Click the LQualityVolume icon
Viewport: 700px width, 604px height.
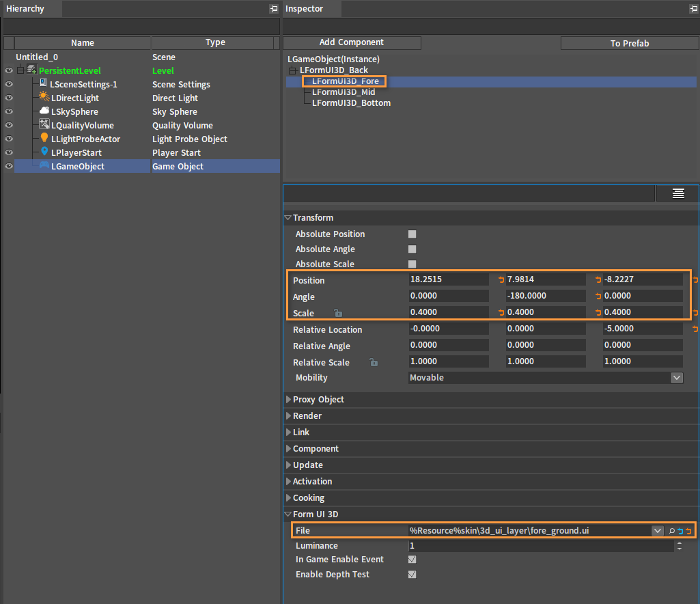44,124
